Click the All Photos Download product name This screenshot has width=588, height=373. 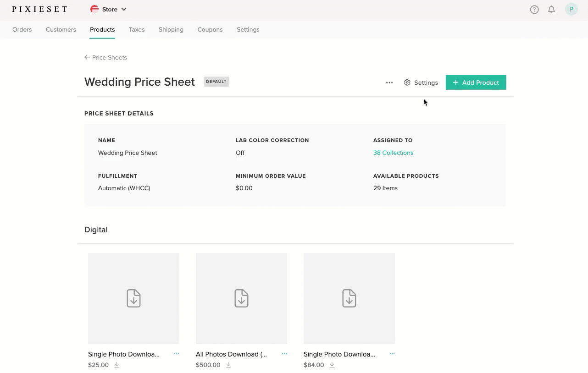point(231,354)
